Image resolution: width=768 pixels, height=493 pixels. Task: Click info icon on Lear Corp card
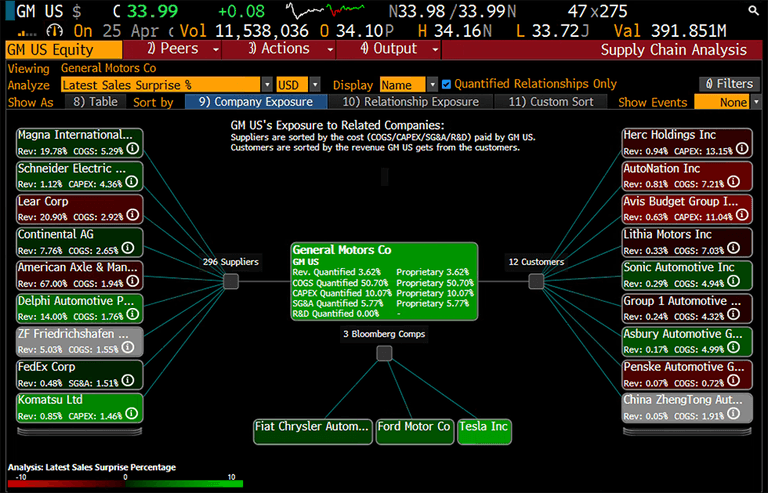click(x=132, y=216)
